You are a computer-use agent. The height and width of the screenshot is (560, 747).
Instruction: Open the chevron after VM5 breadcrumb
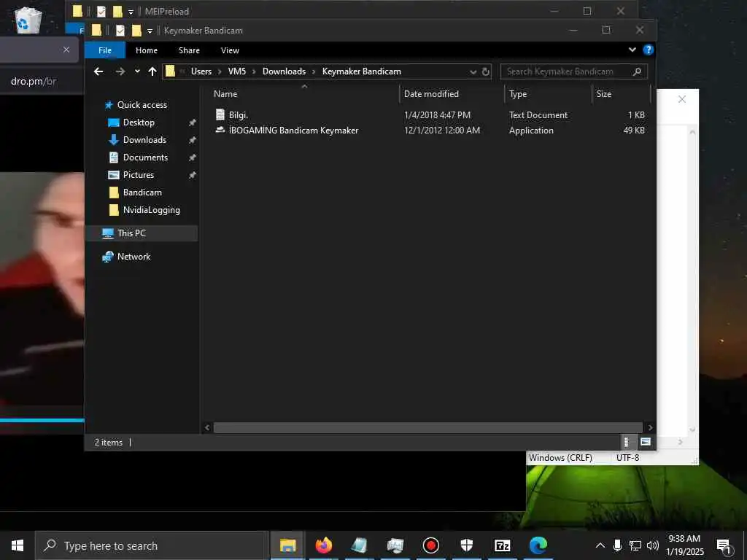[x=254, y=72]
